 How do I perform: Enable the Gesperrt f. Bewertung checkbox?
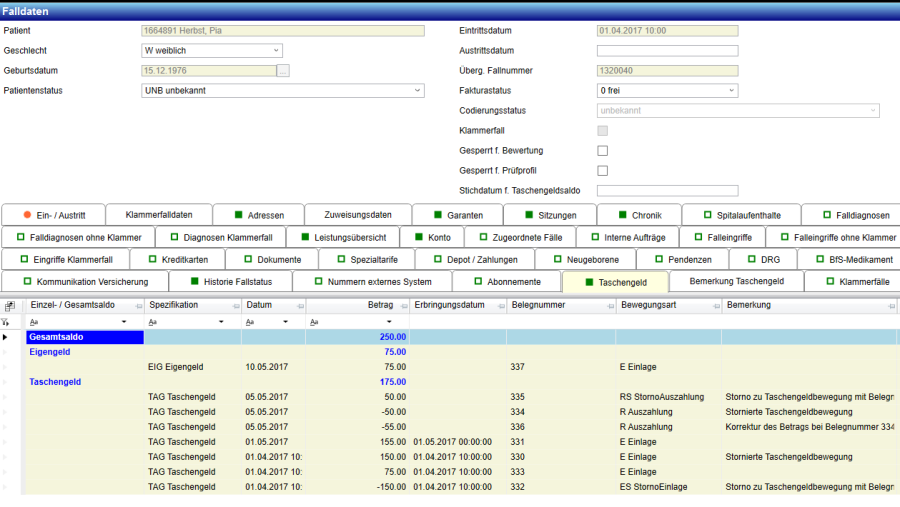pyautogui.click(x=603, y=151)
